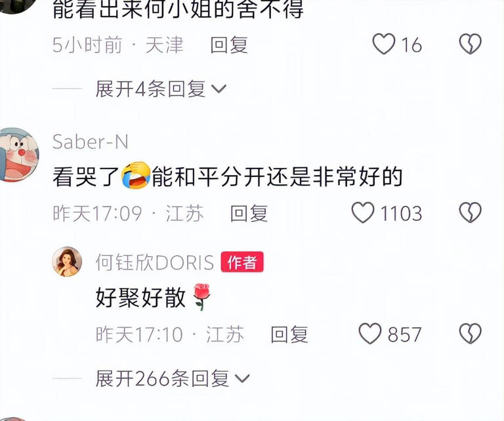Reply to author's 17:10 comment
The image size is (504, 421).
pos(289,334)
